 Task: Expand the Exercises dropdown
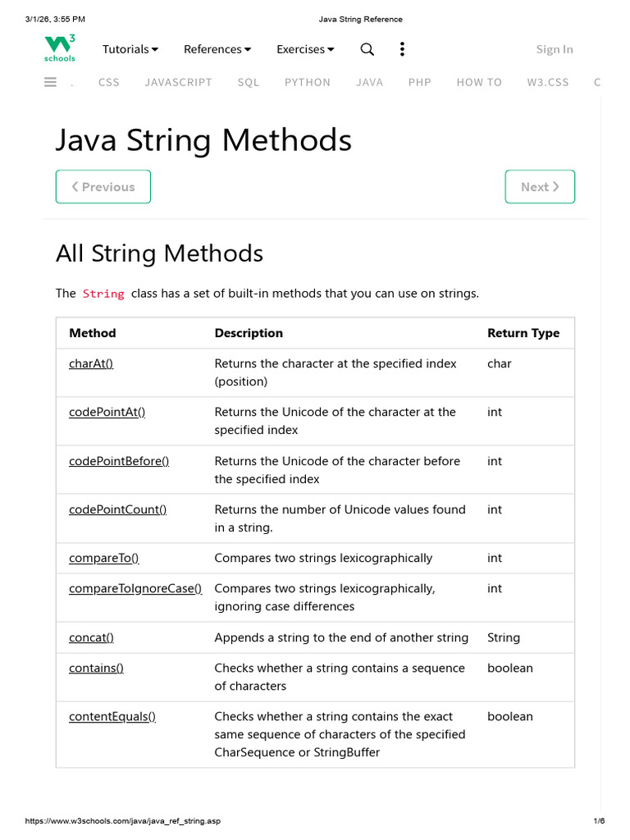[x=305, y=49]
